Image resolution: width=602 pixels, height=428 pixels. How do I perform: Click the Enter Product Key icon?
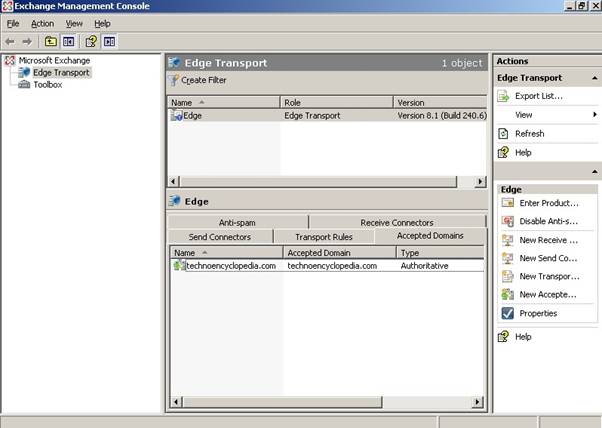pyautogui.click(x=508, y=203)
